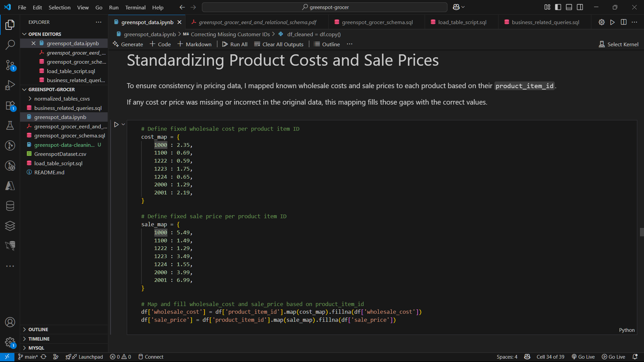Image resolution: width=644 pixels, height=362 pixels.
Task: Click the Copilot status icon in status bar
Action: (x=527, y=357)
